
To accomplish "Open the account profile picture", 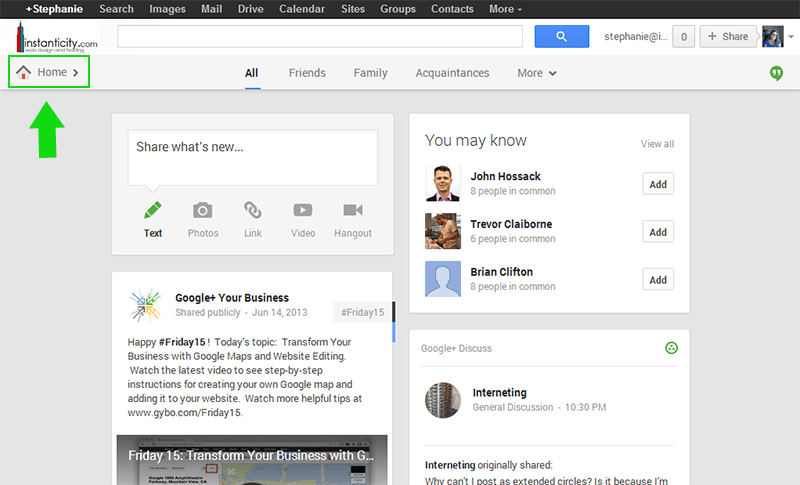I will (x=772, y=36).
